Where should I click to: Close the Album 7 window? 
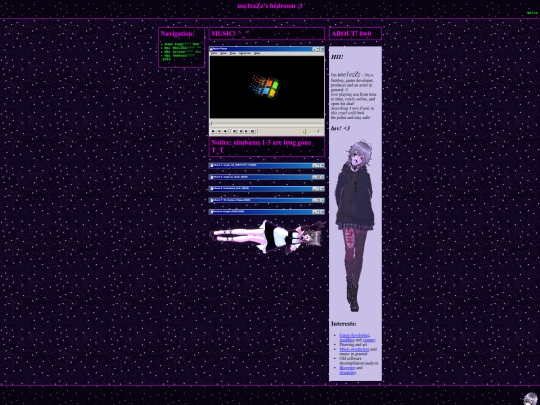[322, 200]
